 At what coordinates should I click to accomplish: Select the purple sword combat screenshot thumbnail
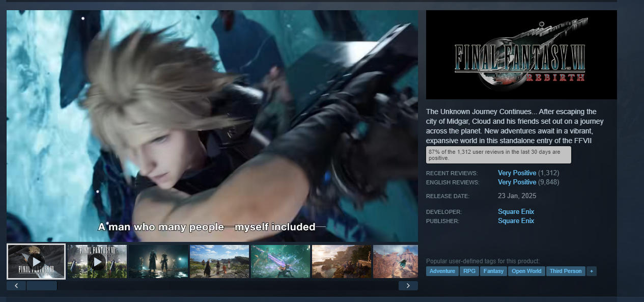click(281, 262)
